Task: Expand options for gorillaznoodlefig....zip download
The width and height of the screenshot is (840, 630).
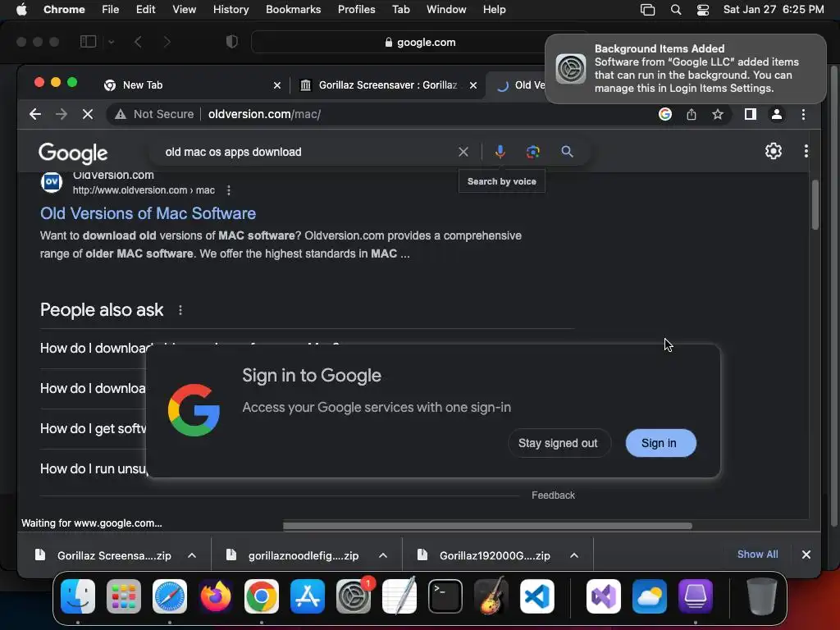Action: tap(383, 555)
